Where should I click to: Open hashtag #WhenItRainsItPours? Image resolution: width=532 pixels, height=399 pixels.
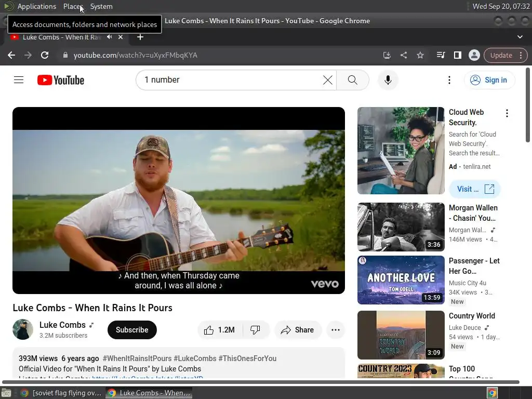coord(137,358)
